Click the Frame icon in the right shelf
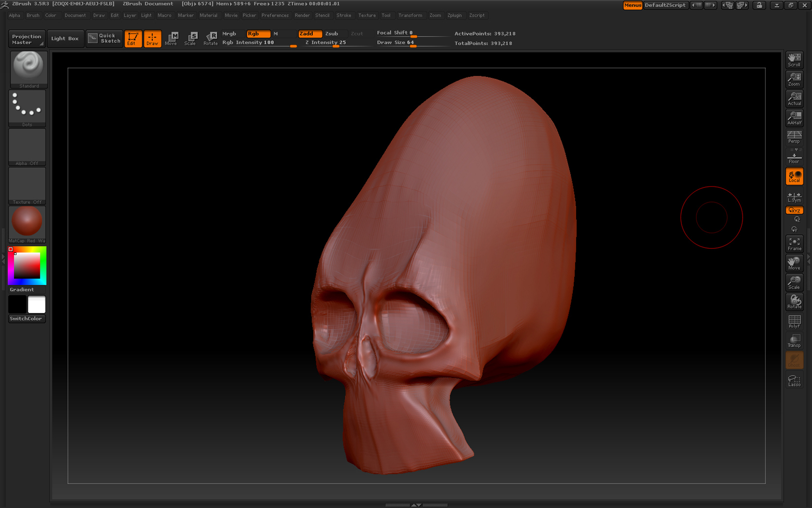Image resolution: width=812 pixels, height=508 pixels. click(794, 243)
